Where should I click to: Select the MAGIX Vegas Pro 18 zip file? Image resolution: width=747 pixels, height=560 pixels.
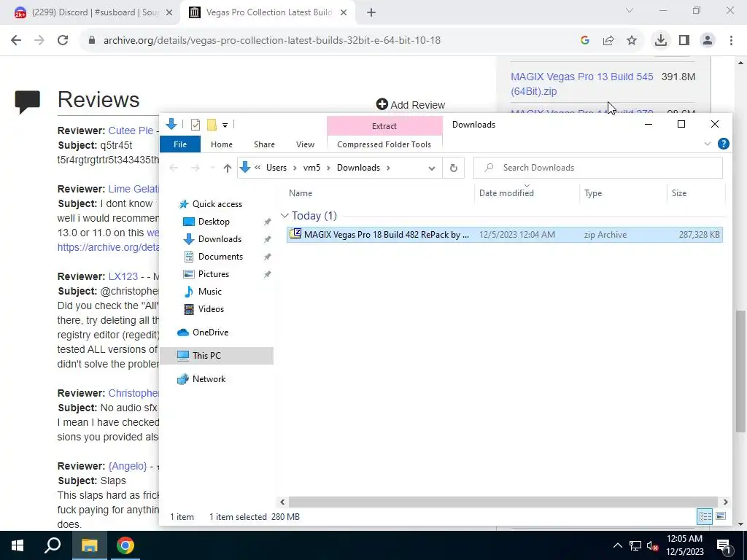pyautogui.click(x=505, y=235)
